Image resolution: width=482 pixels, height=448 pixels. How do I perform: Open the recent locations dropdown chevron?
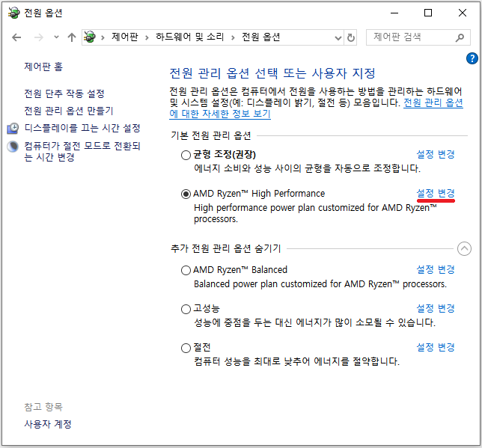pyautogui.click(x=56, y=37)
